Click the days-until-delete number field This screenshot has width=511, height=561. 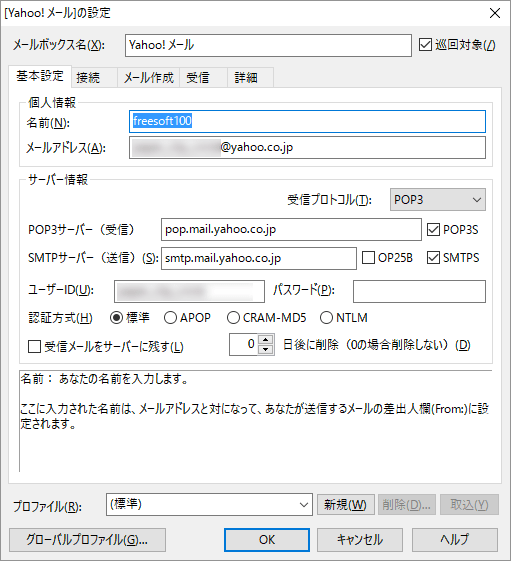pos(244,345)
